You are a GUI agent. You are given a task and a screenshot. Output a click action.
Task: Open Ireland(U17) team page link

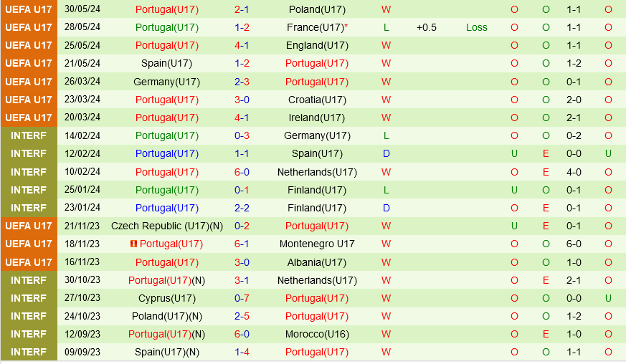click(317, 118)
